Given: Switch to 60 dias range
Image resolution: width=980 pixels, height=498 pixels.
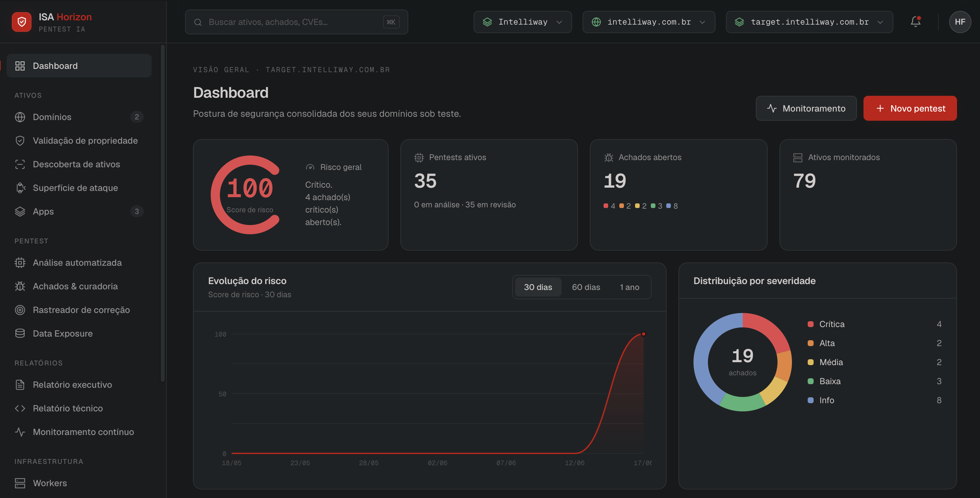Looking at the screenshot, I should 586,287.
